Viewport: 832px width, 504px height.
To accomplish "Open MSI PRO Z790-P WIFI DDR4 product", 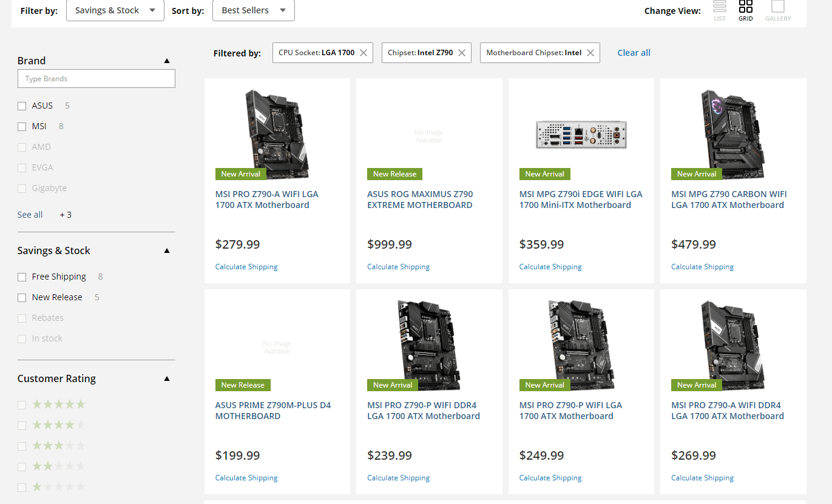I will pyautogui.click(x=424, y=411).
